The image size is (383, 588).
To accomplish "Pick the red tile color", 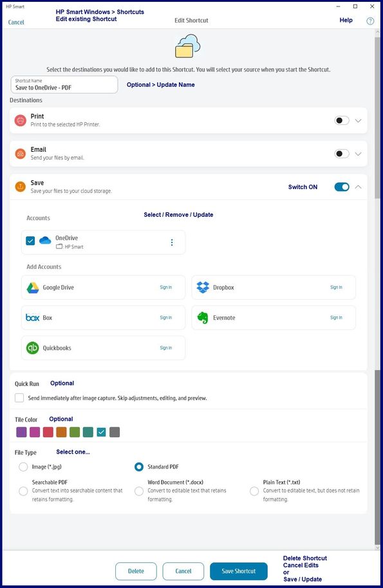I will click(x=48, y=432).
